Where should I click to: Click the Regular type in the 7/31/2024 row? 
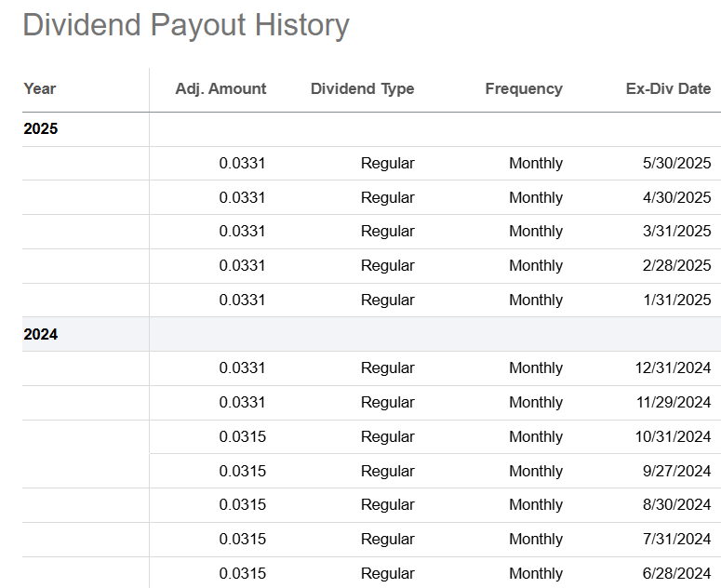(x=387, y=539)
